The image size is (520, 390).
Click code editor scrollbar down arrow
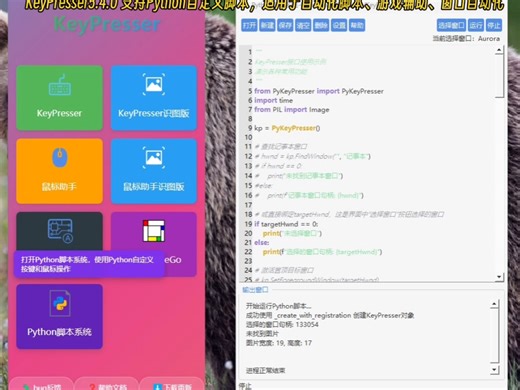point(499,277)
